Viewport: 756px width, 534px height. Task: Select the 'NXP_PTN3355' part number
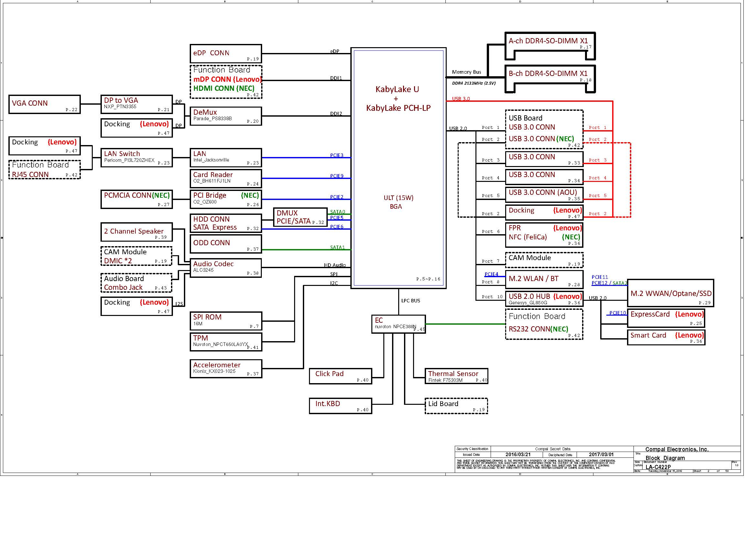point(120,107)
